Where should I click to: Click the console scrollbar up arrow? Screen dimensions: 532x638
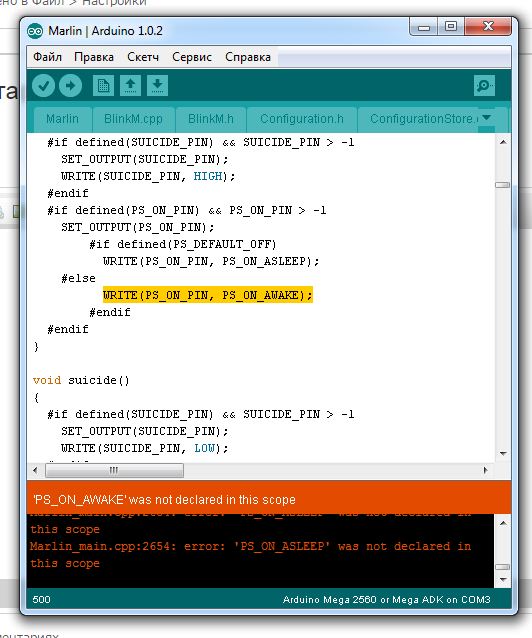coord(503,523)
